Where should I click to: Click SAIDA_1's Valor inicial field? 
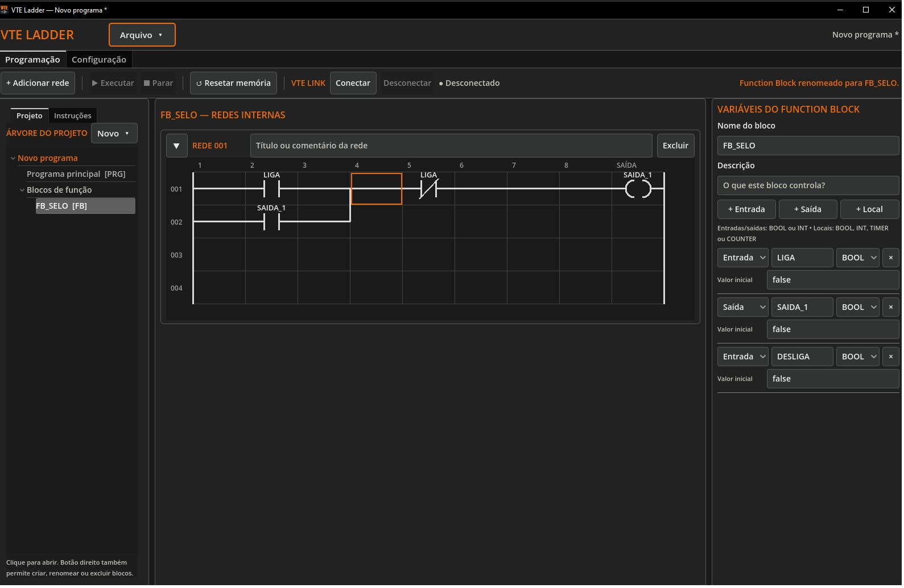(x=833, y=329)
